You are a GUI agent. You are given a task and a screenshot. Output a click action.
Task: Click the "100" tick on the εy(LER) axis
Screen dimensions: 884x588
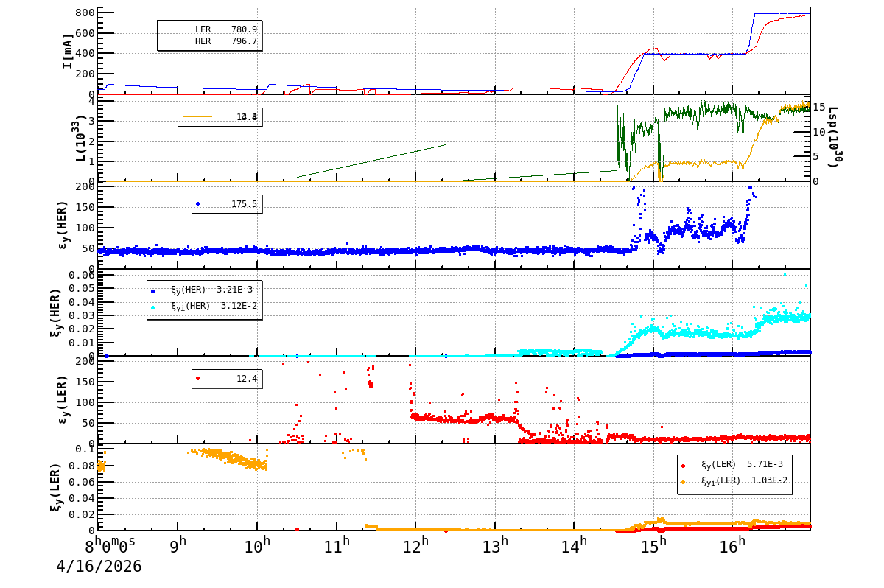[84, 402]
